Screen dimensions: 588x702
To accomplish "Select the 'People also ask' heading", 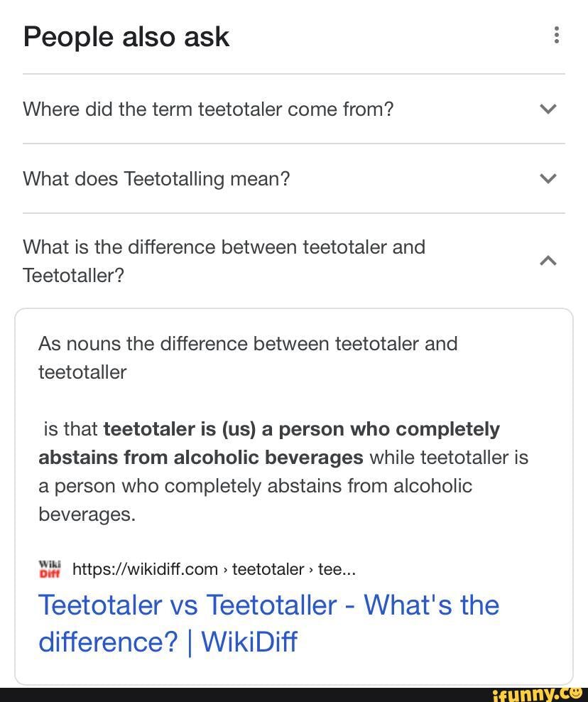I will coord(126,36).
